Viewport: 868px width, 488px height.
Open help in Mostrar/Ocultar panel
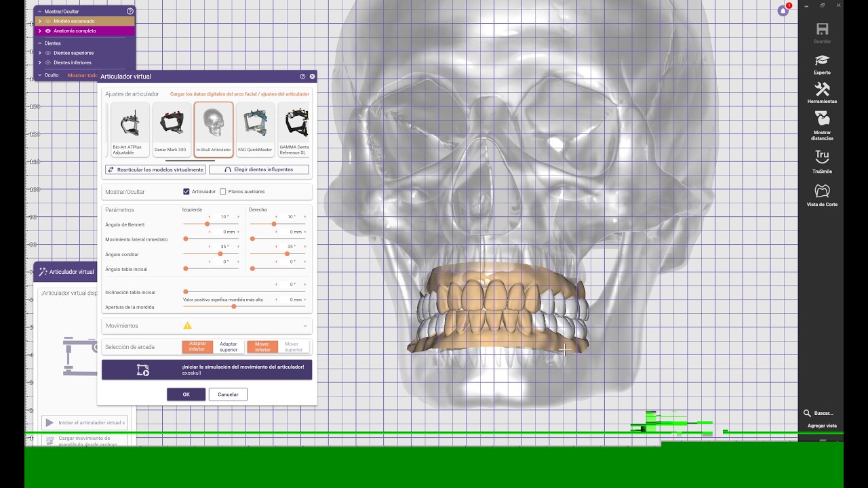(x=130, y=12)
